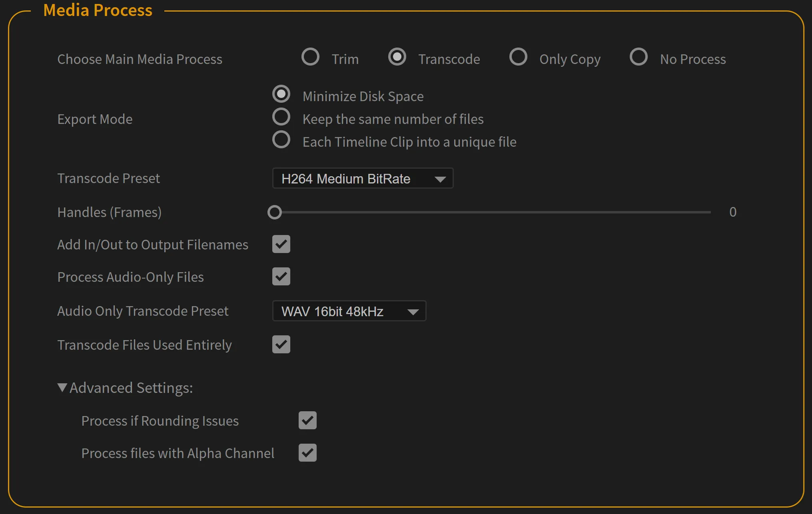Choose Transcode as main media process
Viewport: 812px width, 514px height.
point(397,57)
